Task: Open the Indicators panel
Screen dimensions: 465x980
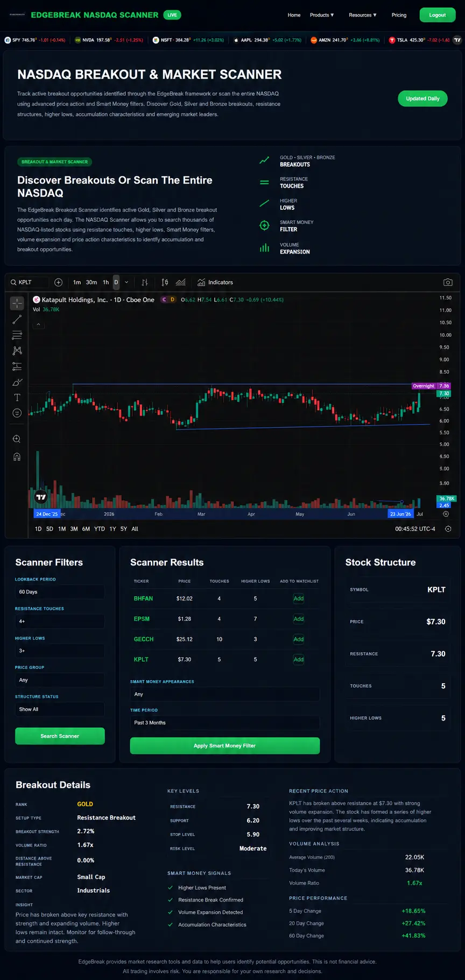Action: pos(215,283)
